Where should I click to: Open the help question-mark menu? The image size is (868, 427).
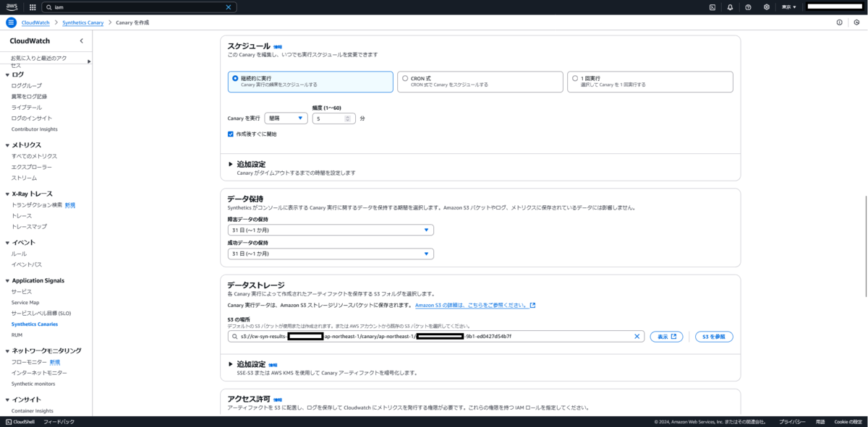click(x=748, y=7)
